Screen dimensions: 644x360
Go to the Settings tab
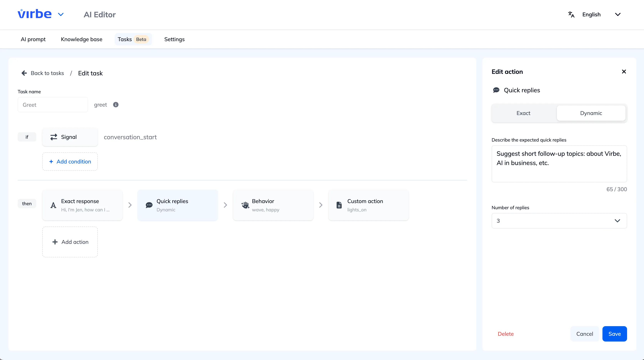pyautogui.click(x=174, y=39)
